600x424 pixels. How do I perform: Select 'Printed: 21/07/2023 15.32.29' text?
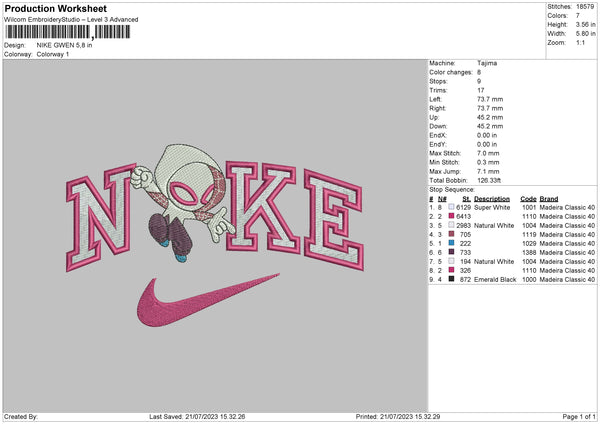coord(398,416)
